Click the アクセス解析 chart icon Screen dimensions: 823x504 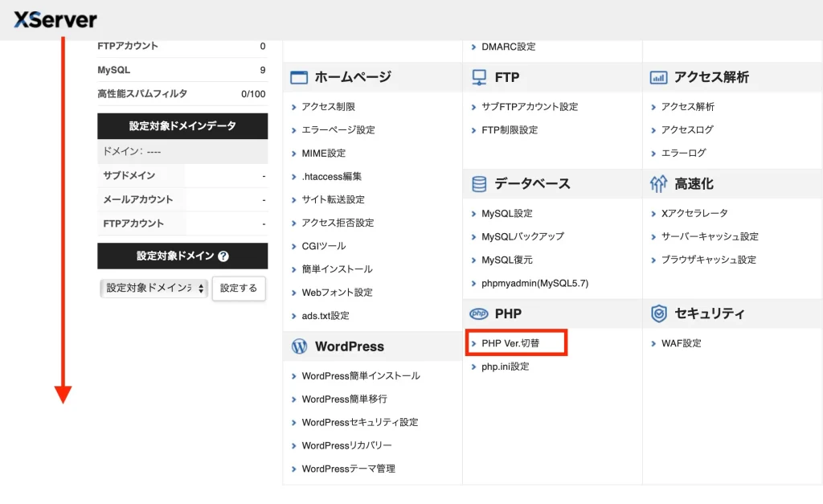658,78
